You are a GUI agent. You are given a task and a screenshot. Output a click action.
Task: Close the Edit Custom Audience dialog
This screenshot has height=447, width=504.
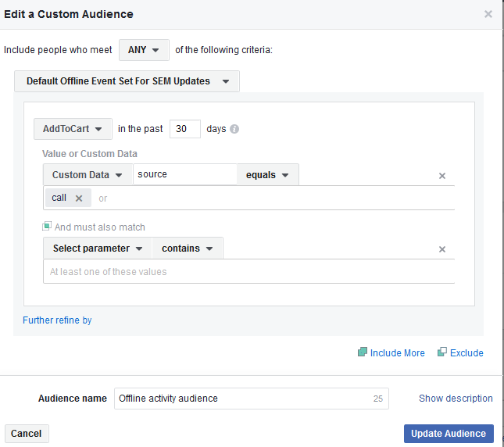[x=488, y=14]
